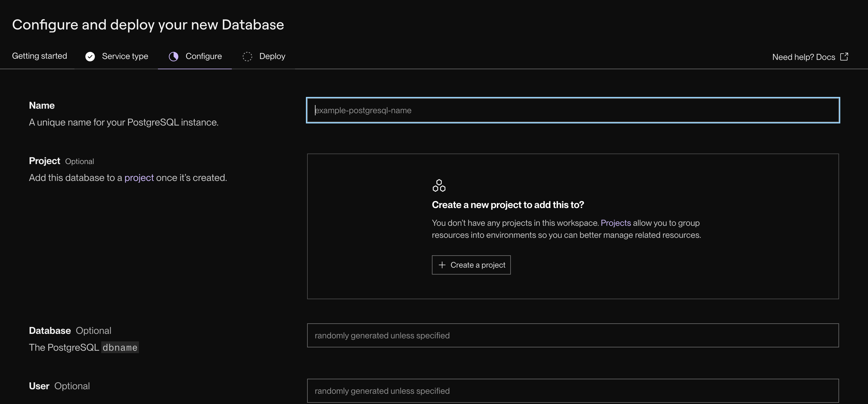Open the purple 'Projects' link in card
This screenshot has width=868, height=404.
coord(616,223)
